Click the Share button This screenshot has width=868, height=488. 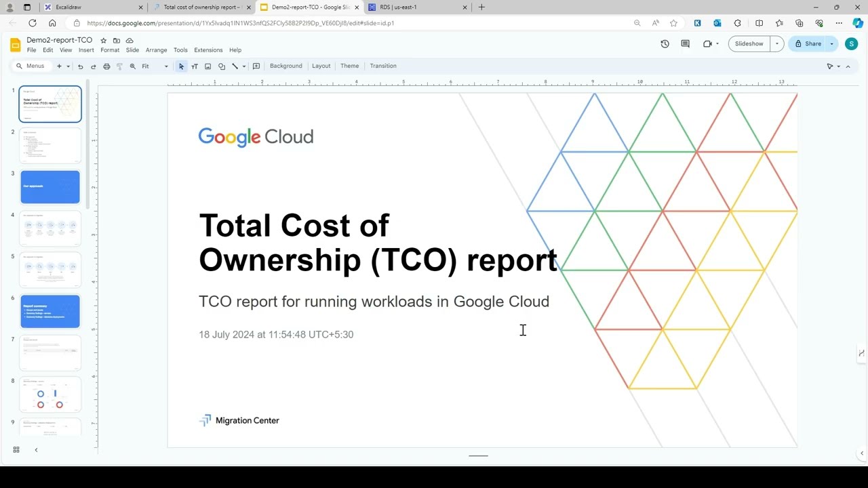[808, 43]
